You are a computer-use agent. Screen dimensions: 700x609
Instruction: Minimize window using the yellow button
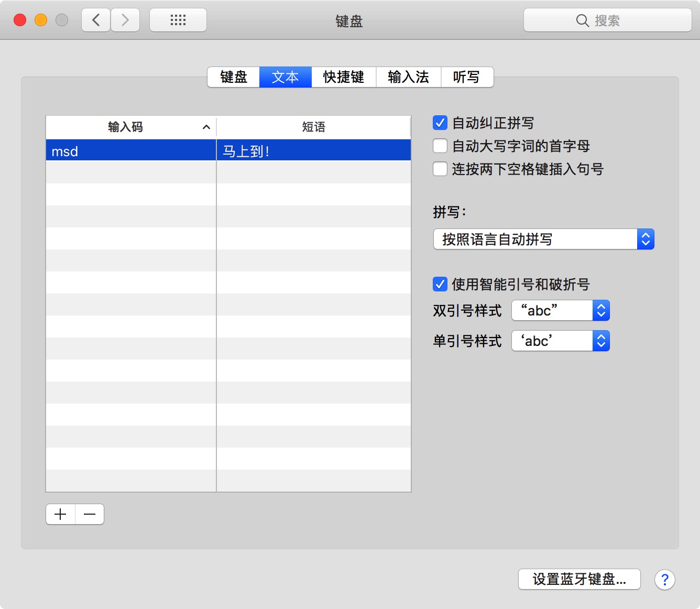pyautogui.click(x=41, y=20)
